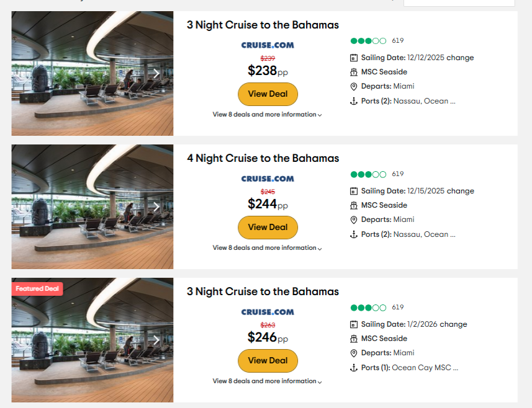Click the ship icon beside MSC Seaside, first cruise

click(353, 71)
